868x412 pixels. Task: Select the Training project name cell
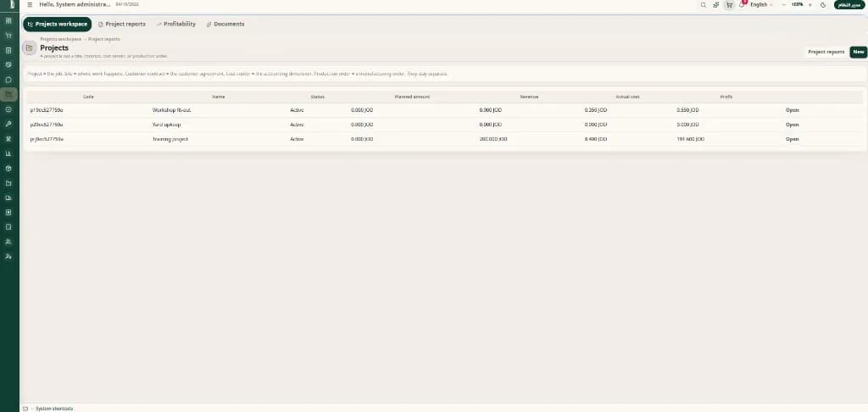point(170,139)
